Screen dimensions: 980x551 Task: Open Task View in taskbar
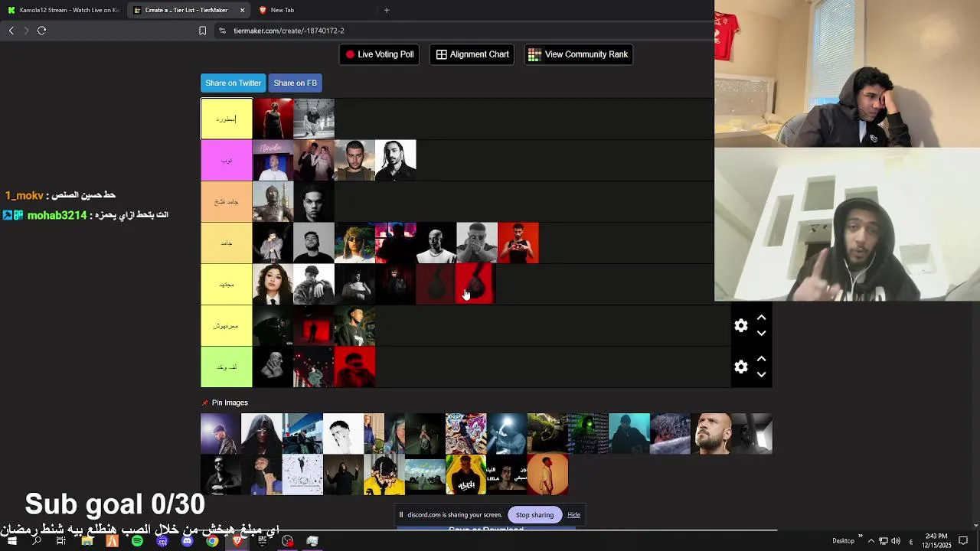pos(61,541)
